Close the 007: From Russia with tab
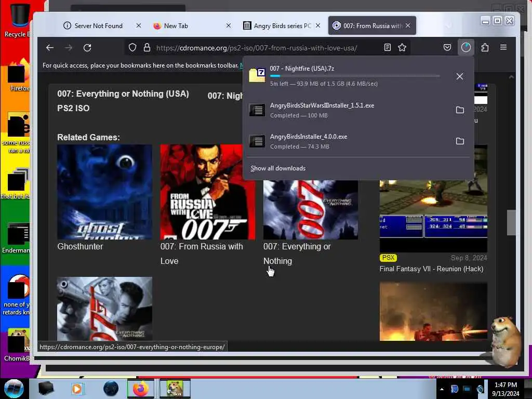532x399 pixels. coord(408,25)
